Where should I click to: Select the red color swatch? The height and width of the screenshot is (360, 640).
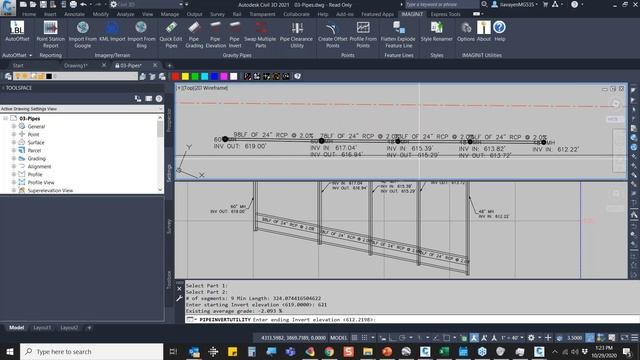coord(176,76)
